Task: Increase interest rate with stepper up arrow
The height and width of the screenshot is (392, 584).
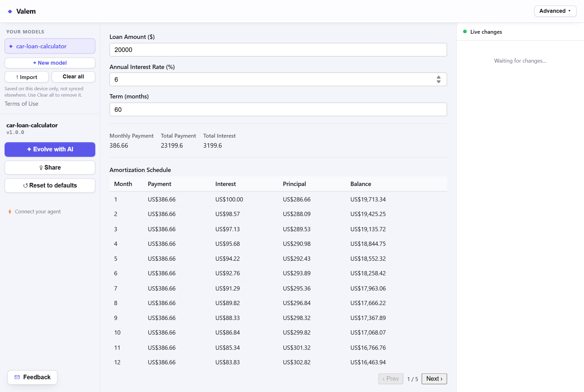Action: click(x=439, y=77)
